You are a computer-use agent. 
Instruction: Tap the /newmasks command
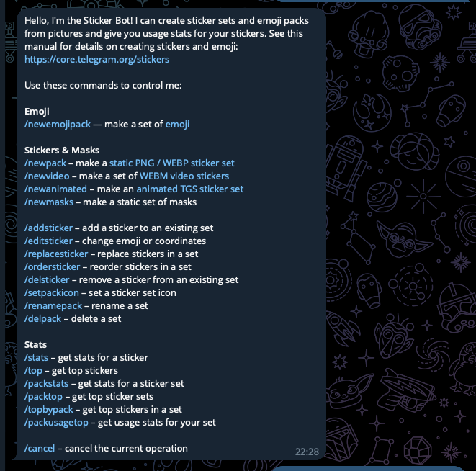click(49, 202)
